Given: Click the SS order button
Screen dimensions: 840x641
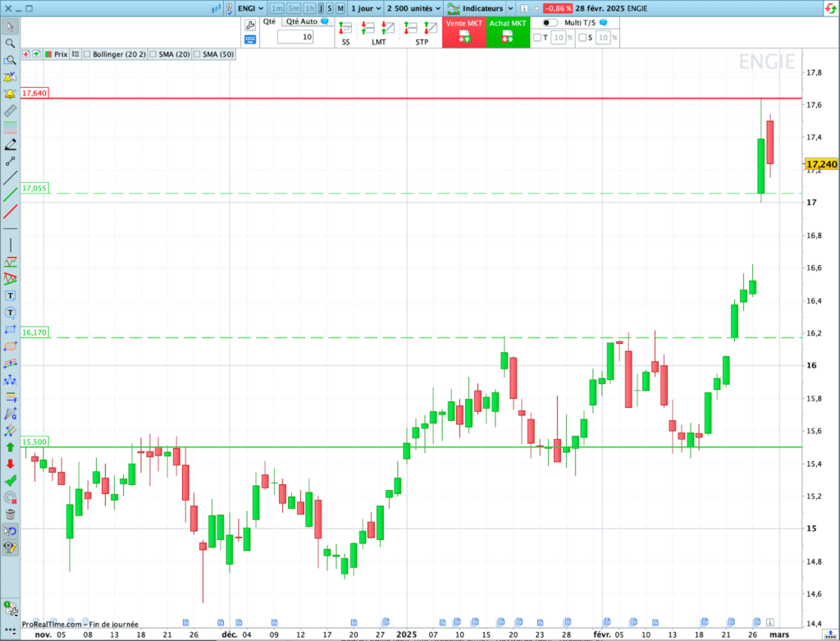Looking at the screenshot, I should coord(345,33).
